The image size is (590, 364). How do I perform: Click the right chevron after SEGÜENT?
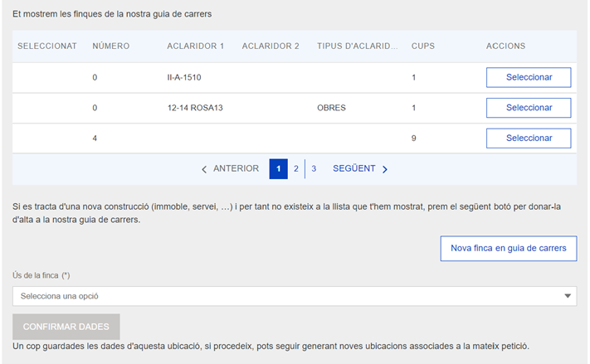[x=385, y=169]
